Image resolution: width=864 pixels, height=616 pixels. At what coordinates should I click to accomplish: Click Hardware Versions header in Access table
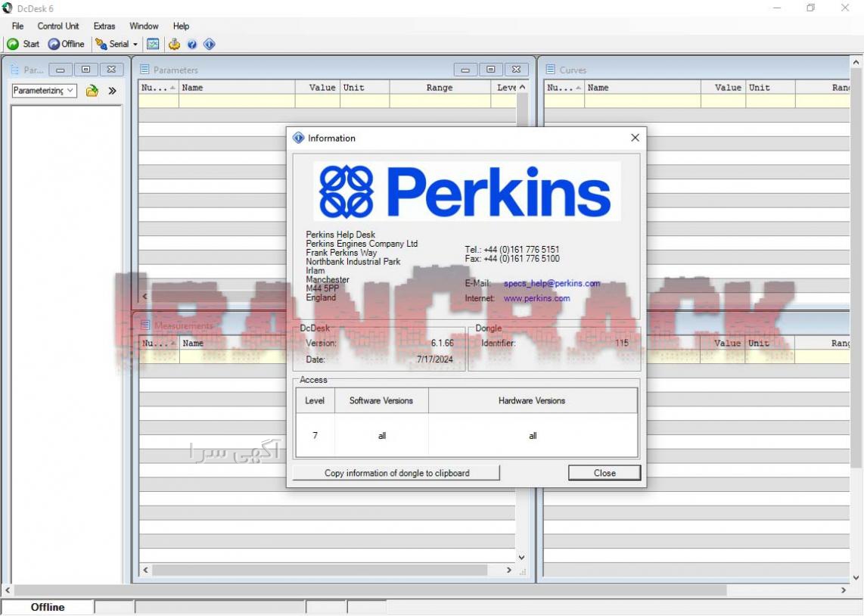tap(533, 400)
